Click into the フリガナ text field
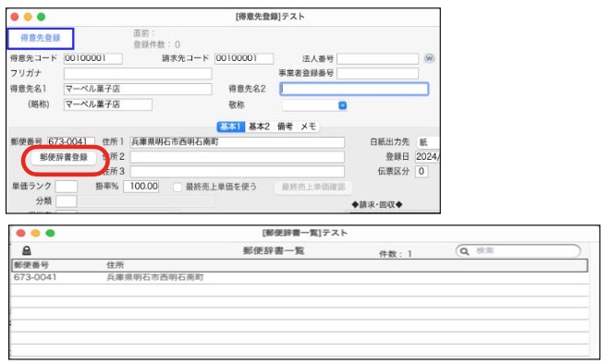The height and width of the screenshot is (364, 612). pos(138,73)
